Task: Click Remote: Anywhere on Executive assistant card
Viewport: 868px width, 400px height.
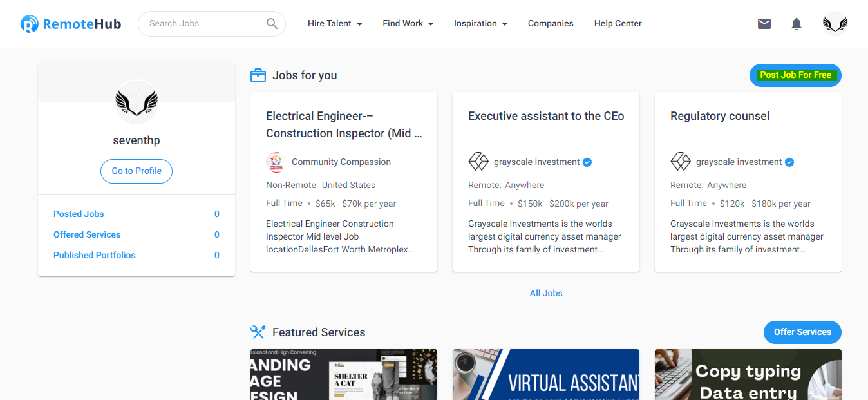Action: (x=506, y=185)
